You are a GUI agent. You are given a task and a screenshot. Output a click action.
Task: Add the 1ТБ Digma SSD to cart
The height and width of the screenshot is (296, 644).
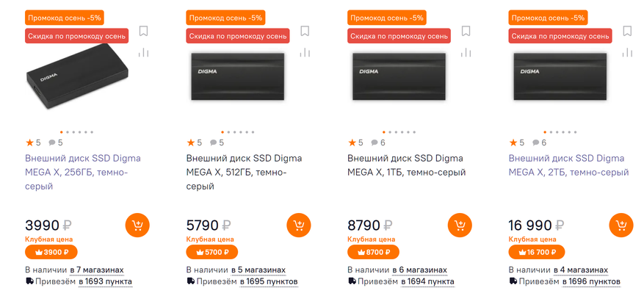[x=460, y=225]
